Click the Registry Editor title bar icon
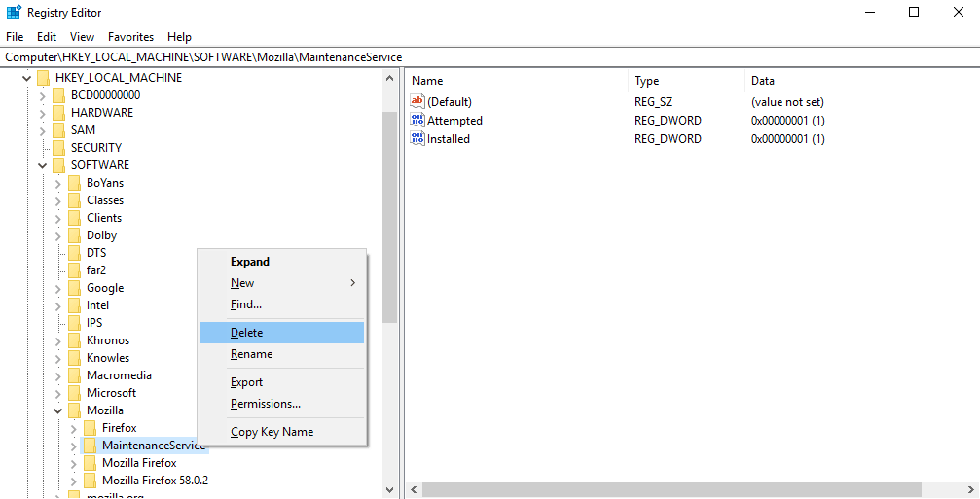Screen dimensions: 980x499 [13, 13]
